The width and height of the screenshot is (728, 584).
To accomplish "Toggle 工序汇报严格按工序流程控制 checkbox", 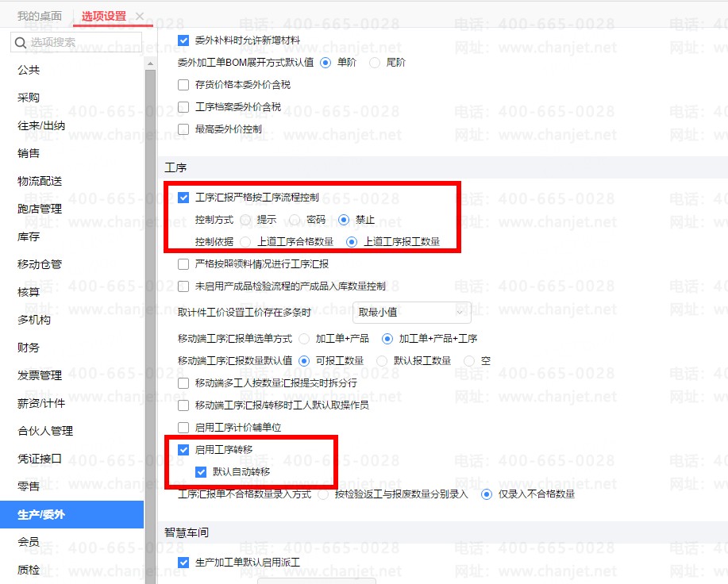I will click(183, 198).
